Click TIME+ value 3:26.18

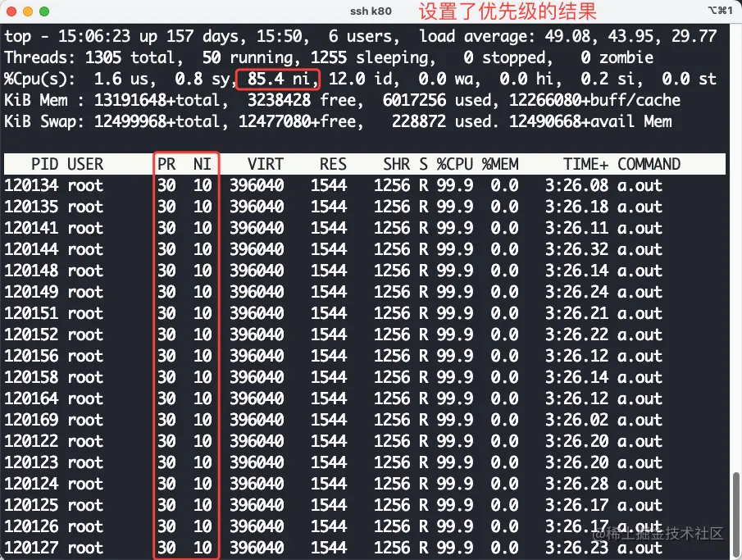(577, 207)
